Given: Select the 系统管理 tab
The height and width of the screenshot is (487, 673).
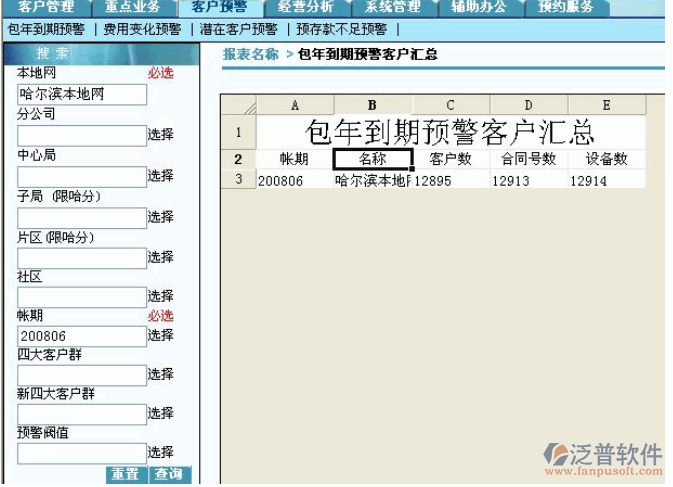Looking at the screenshot, I should (x=392, y=7).
